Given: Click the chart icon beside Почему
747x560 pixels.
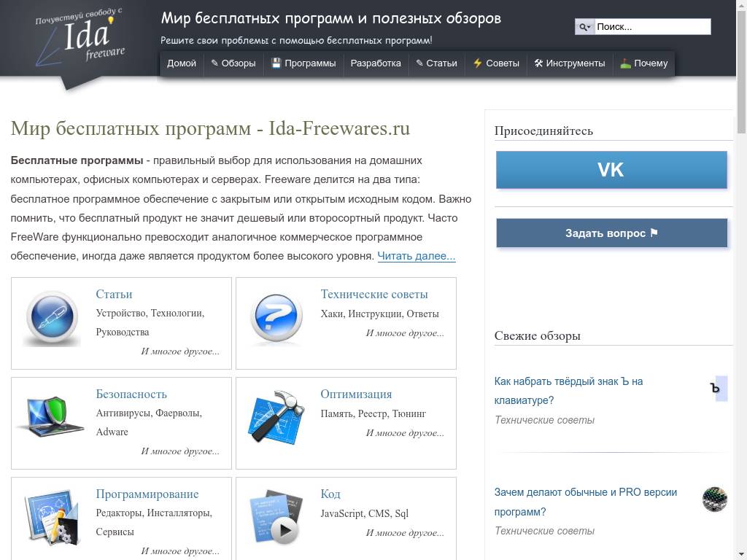Looking at the screenshot, I should coord(627,63).
